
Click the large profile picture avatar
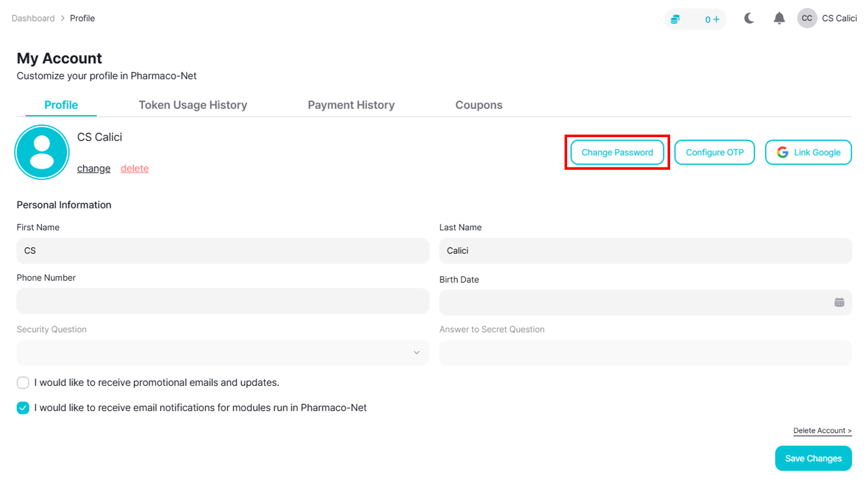point(42,152)
